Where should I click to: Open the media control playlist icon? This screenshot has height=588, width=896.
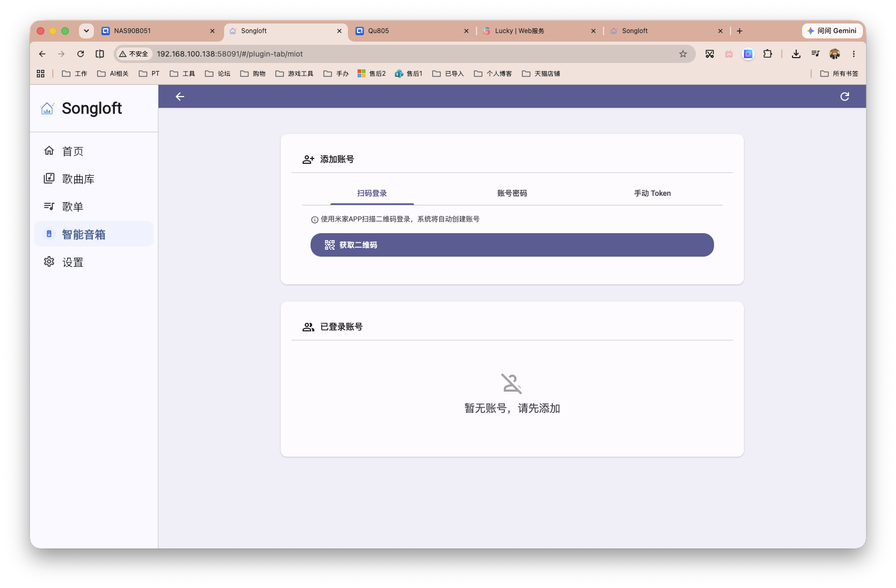click(815, 54)
